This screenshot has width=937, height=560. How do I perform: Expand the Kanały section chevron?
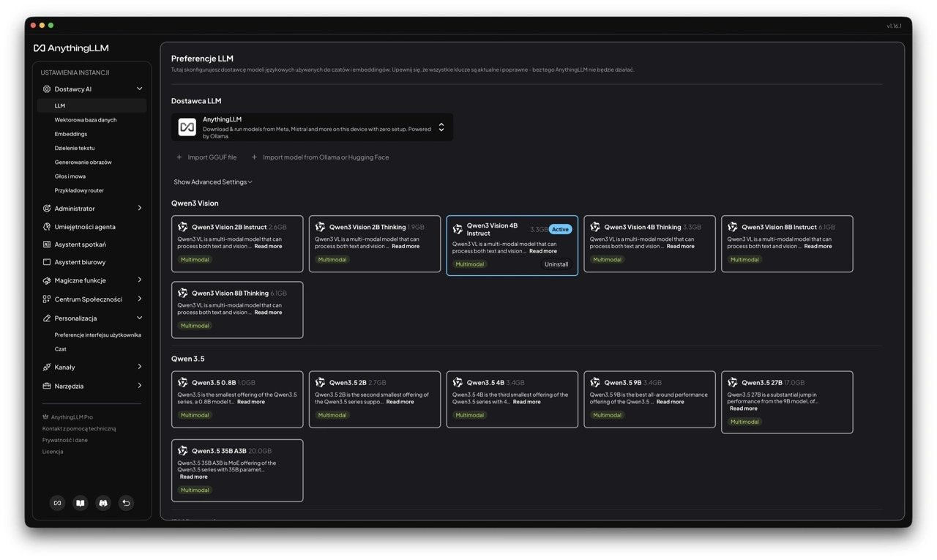(139, 367)
